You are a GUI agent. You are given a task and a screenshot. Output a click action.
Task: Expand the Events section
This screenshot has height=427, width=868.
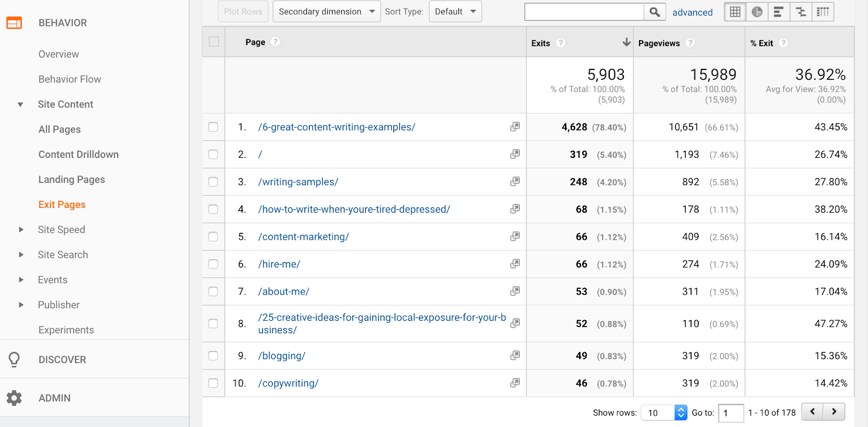21,280
